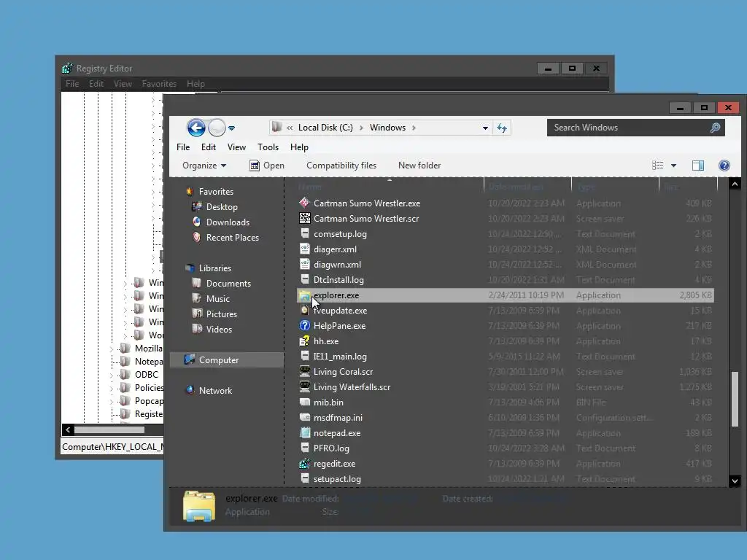
Task: Select Living Waterfalls.scr icon
Action: (304, 386)
